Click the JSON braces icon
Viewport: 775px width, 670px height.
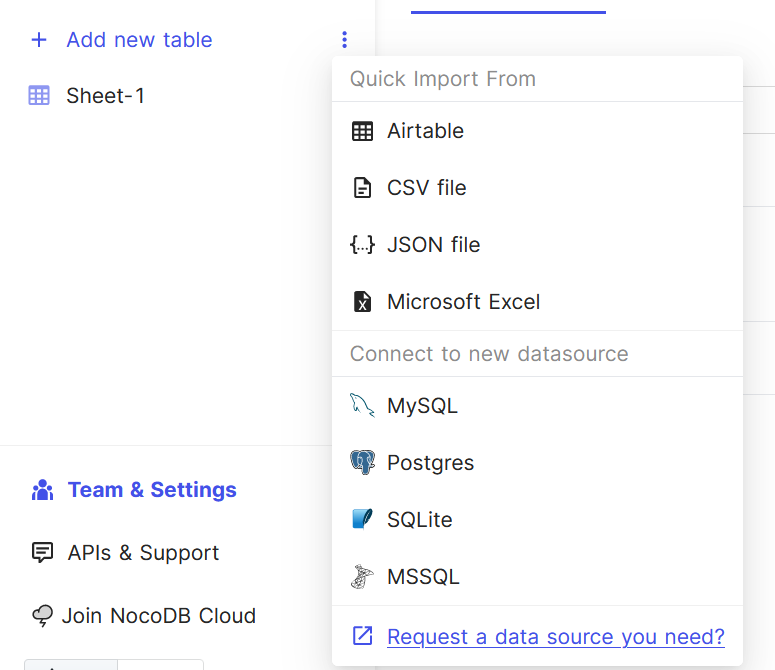[362, 245]
